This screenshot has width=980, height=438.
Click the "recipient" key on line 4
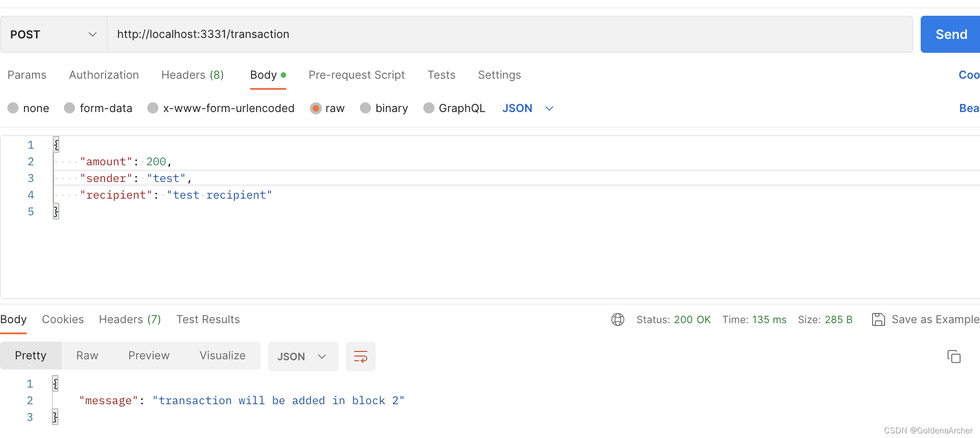point(116,195)
